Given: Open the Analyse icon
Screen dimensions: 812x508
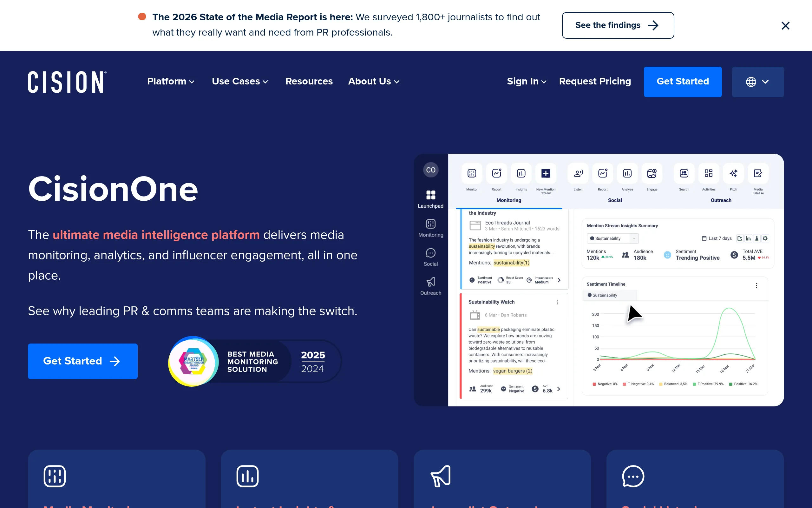Looking at the screenshot, I should tap(627, 173).
